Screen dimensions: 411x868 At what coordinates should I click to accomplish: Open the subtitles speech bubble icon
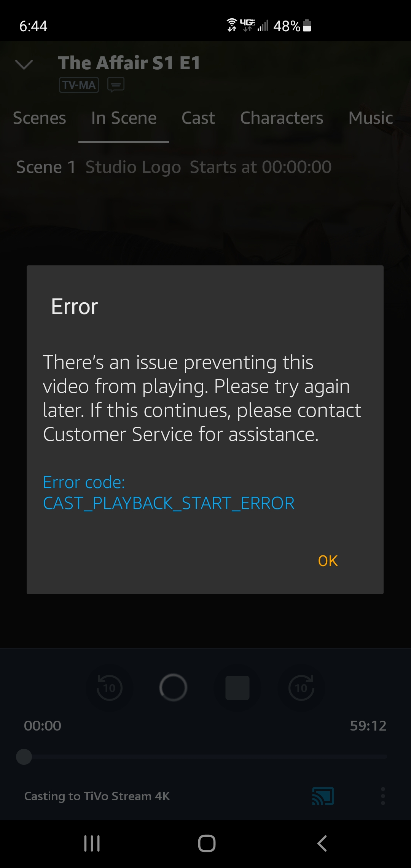click(x=116, y=85)
